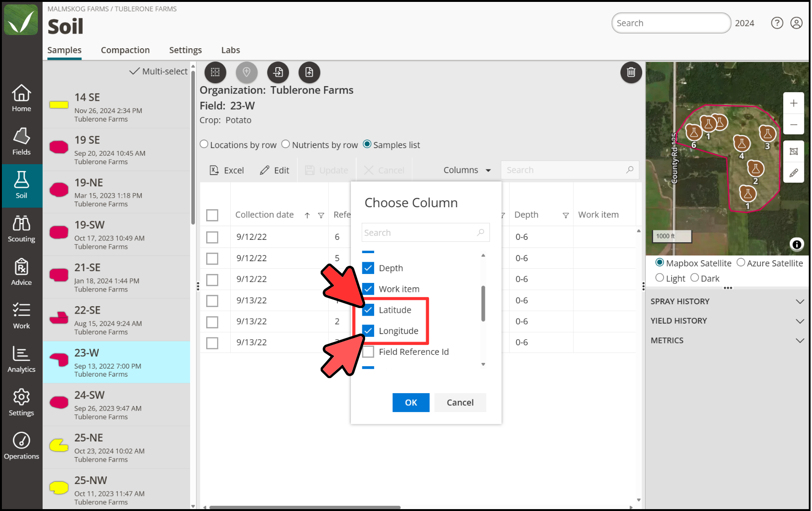This screenshot has width=812, height=511.
Task: Open the Fields section in sidebar
Action: (21, 141)
